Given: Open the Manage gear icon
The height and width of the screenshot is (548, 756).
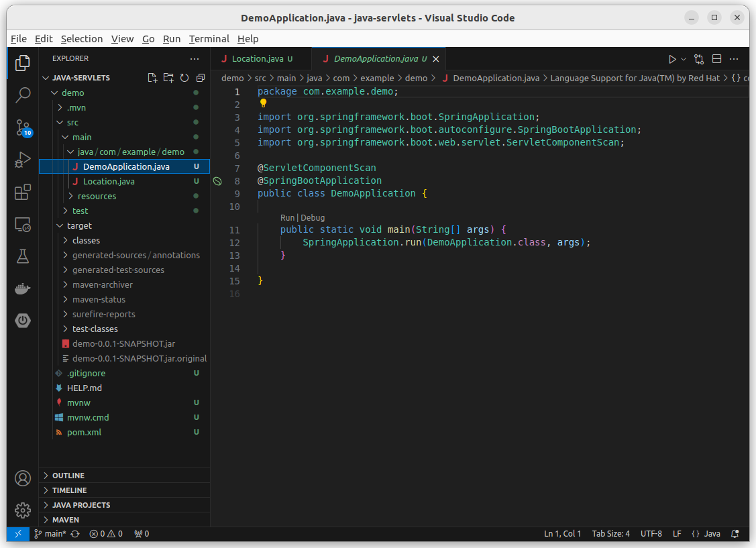Looking at the screenshot, I should pyautogui.click(x=23, y=510).
